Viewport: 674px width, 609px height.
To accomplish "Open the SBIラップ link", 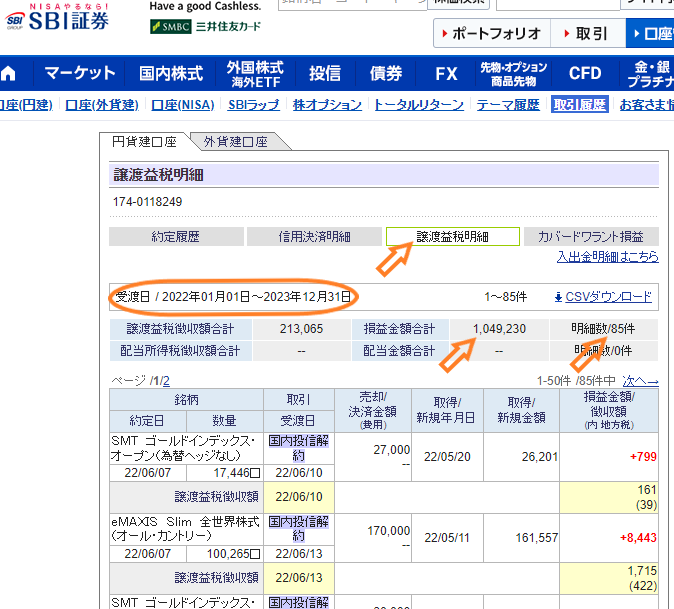I will pos(254,105).
